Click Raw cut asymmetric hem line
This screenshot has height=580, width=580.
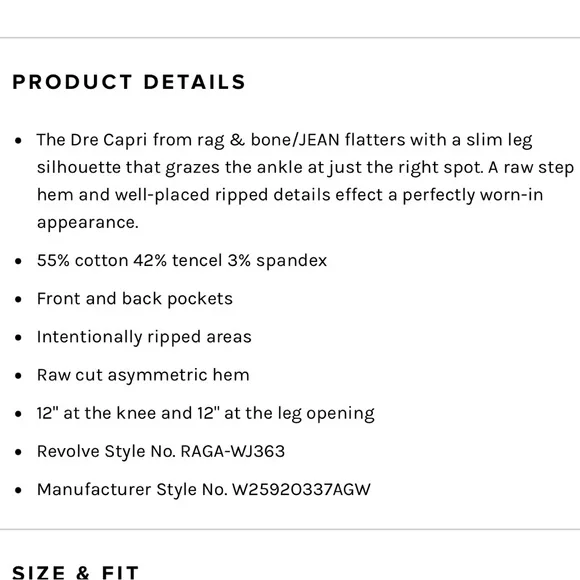pyautogui.click(x=143, y=375)
